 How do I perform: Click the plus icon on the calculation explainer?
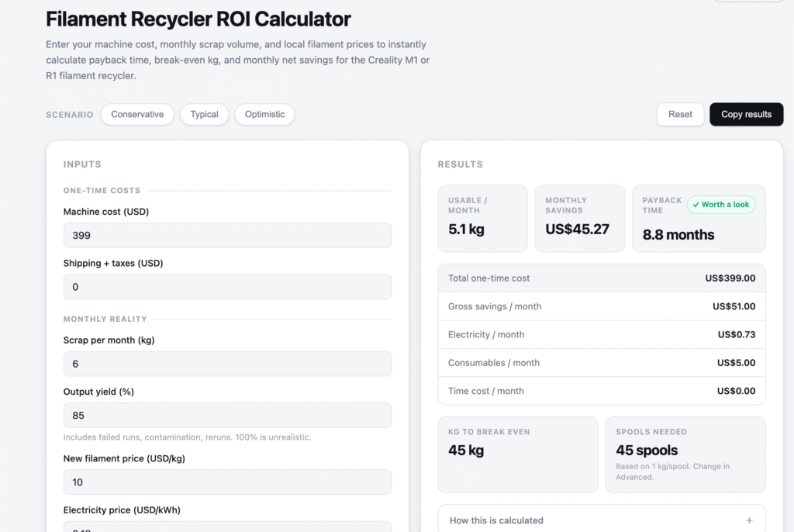click(x=750, y=520)
